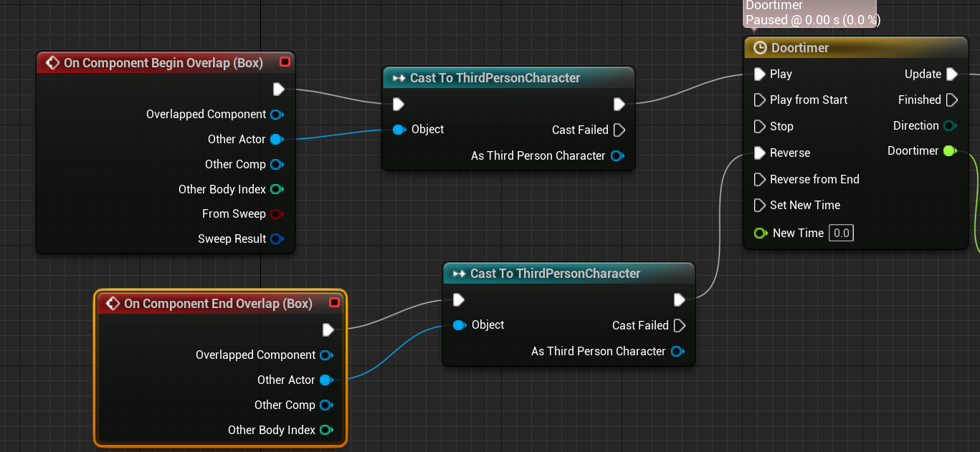Click Other Comp pin on Begin Overlap node

click(277, 164)
